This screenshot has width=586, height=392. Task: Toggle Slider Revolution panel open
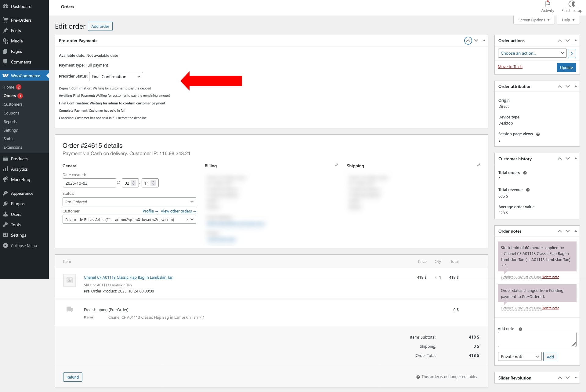tap(576, 378)
